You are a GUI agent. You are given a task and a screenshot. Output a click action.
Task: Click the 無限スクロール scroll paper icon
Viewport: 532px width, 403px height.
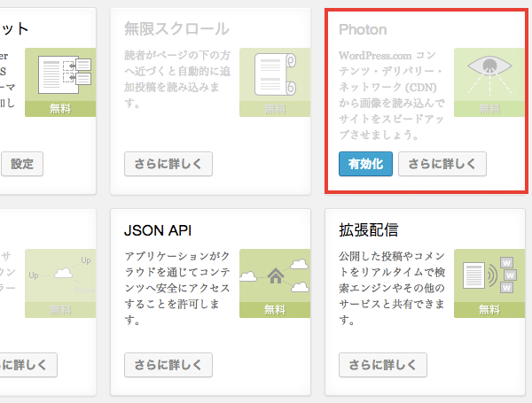pos(275,74)
